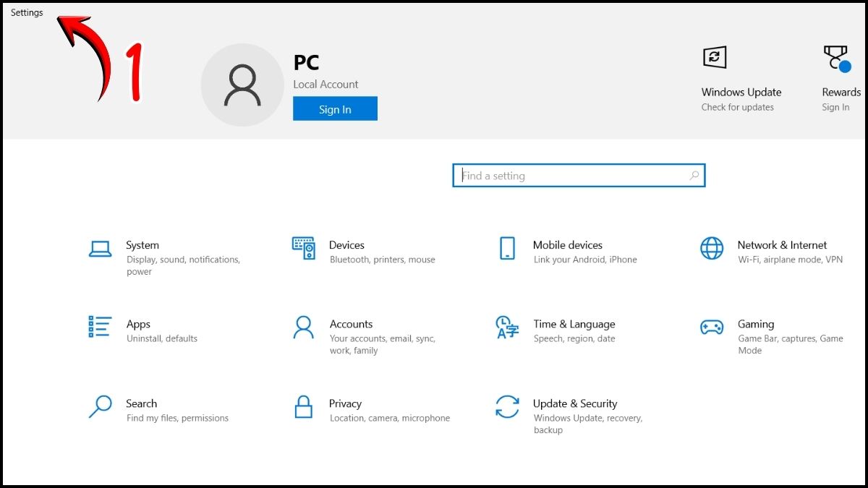Open System settings
This screenshot has height=488, width=868.
[142, 245]
